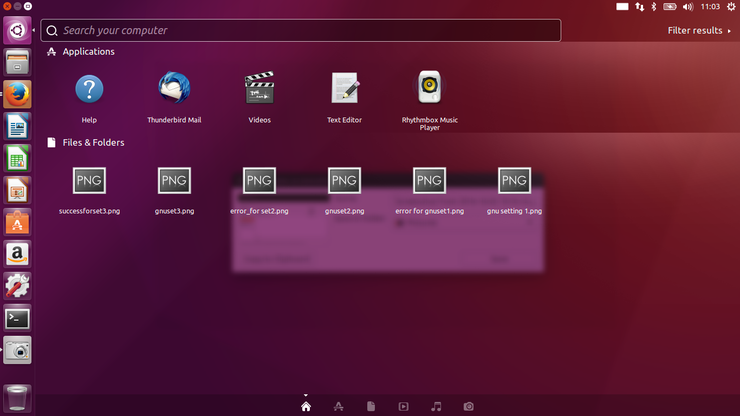
Task: Open LibreOffice Writer from launcher
Action: [17, 126]
